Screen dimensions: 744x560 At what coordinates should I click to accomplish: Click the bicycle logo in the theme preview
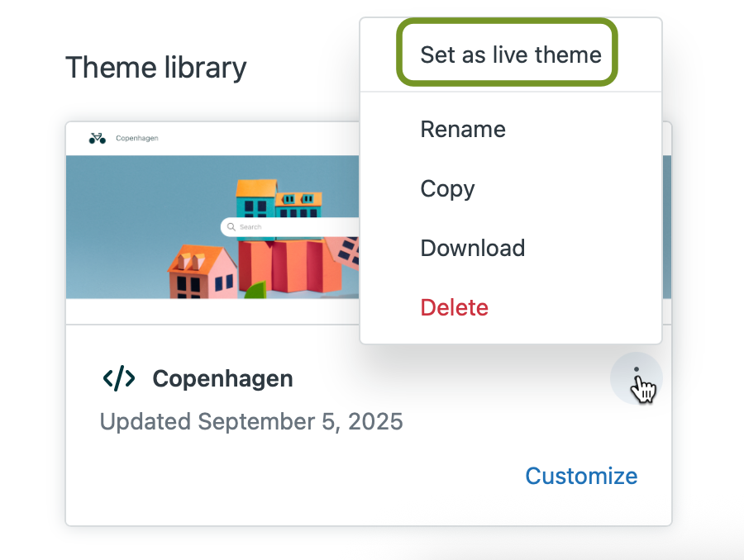98,138
